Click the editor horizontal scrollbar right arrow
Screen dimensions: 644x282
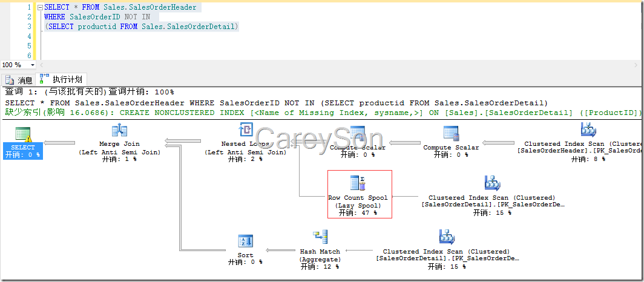click(636, 65)
